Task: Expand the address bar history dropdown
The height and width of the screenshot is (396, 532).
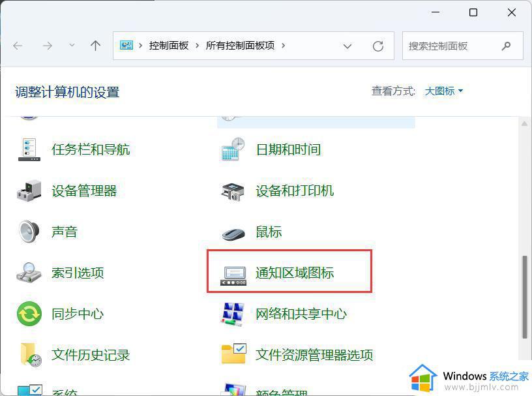Action: point(347,46)
